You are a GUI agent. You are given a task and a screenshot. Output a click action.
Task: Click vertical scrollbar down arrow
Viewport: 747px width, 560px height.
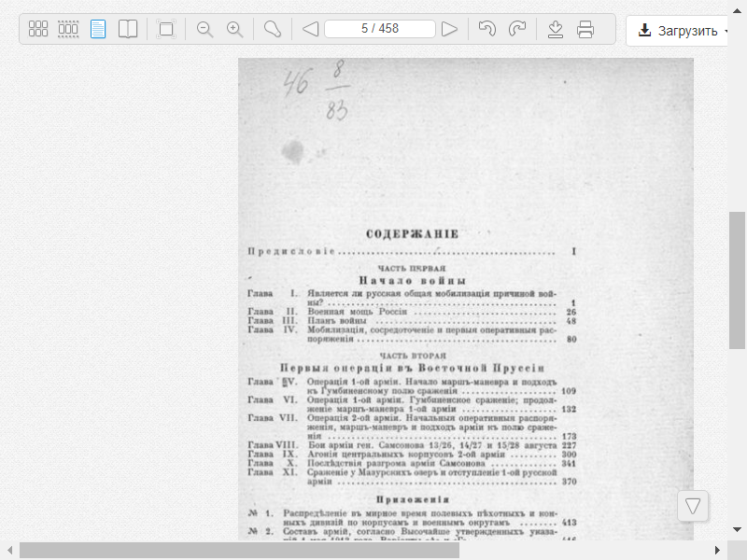tap(737, 529)
